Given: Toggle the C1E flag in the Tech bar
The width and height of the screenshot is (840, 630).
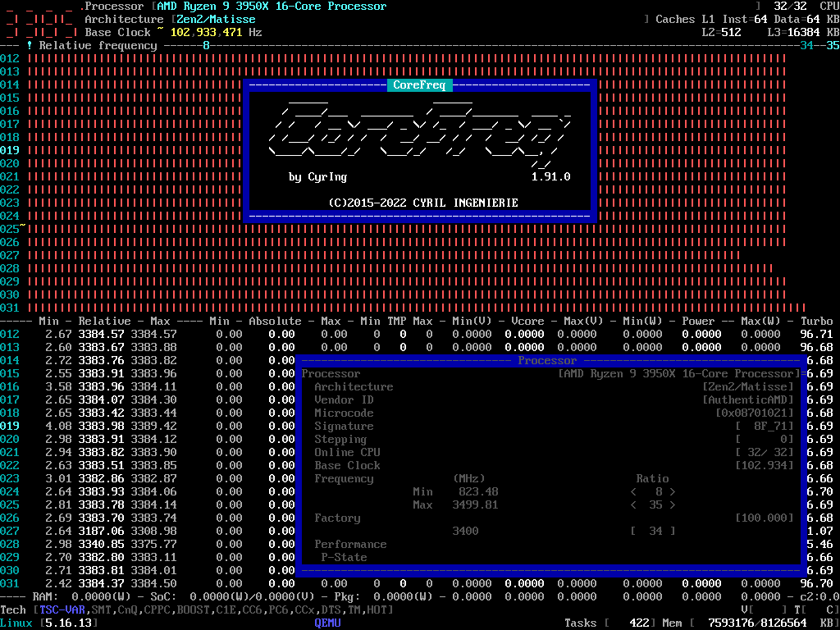Looking at the screenshot, I should [226, 610].
